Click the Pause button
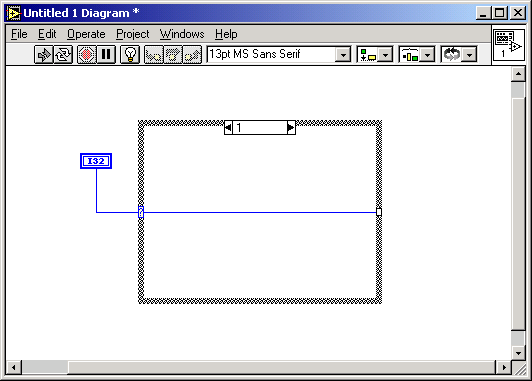The image size is (532, 381). coord(106,55)
